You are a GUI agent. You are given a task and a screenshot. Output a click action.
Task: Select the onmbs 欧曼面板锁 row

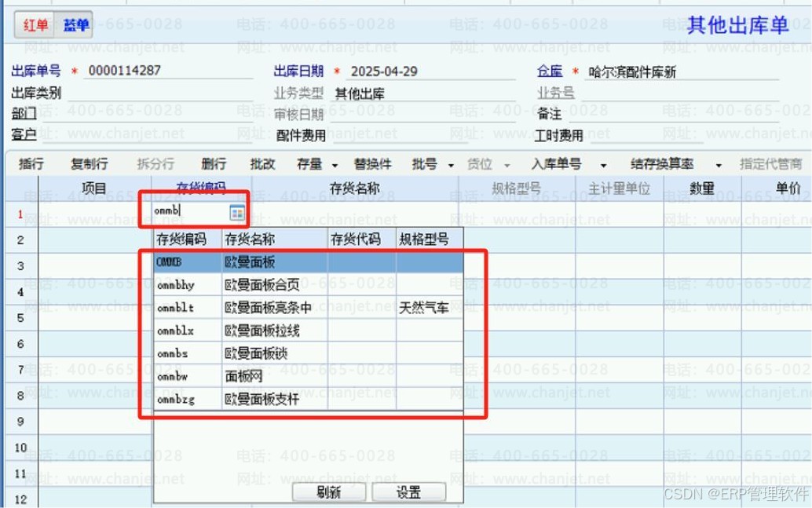pyautogui.click(x=308, y=353)
